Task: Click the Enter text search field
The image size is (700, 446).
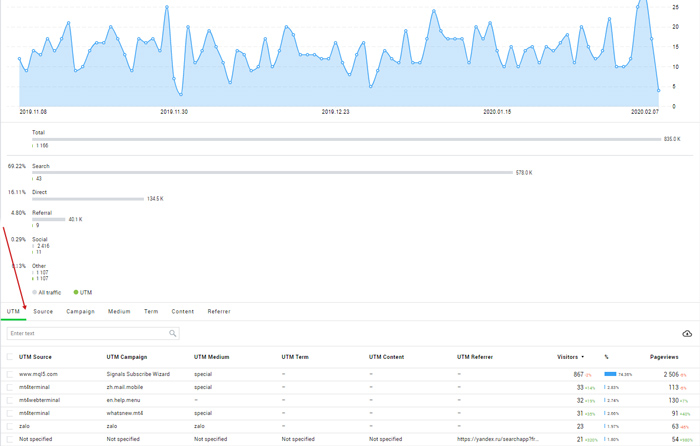Action: tap(93, 333)
